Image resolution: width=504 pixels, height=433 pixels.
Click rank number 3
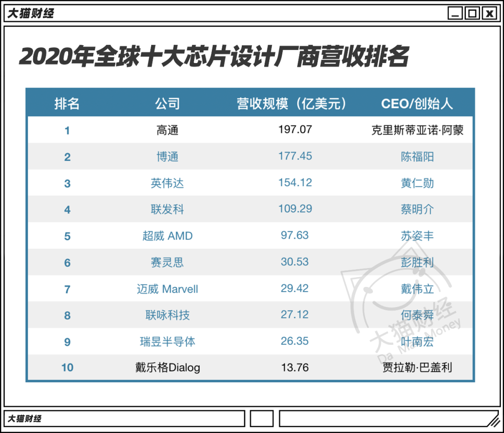click(67, 183)
